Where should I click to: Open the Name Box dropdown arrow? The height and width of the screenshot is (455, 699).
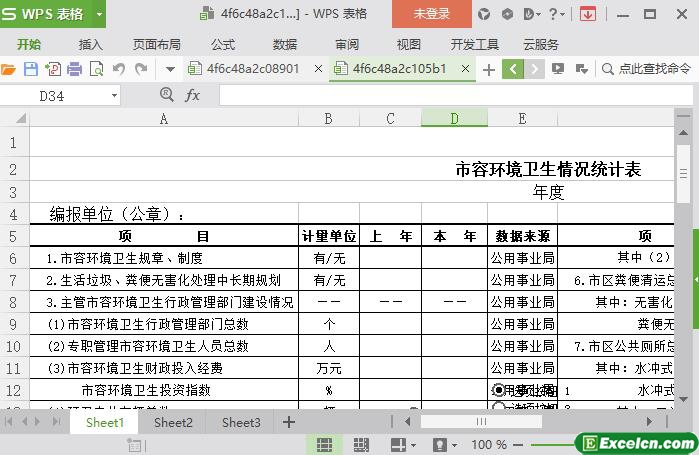(x=115, y=95)
